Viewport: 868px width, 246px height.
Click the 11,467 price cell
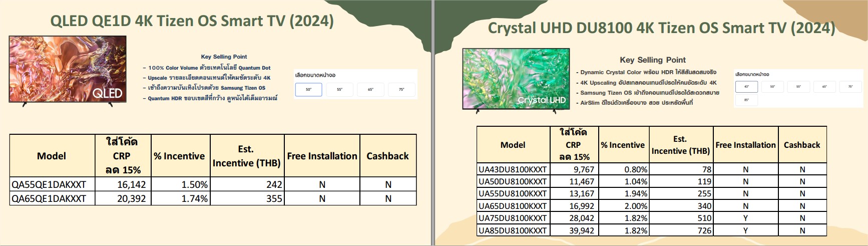(574, 181)
